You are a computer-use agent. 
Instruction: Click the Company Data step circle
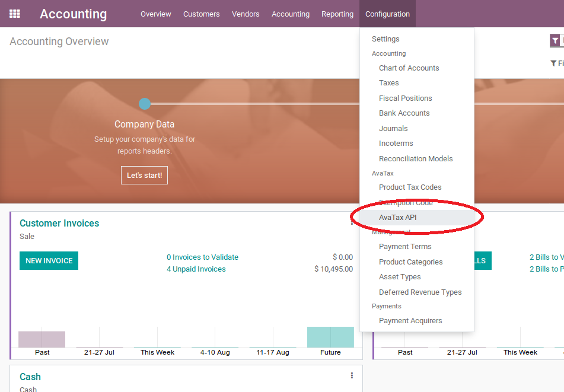tap(145, 104)
